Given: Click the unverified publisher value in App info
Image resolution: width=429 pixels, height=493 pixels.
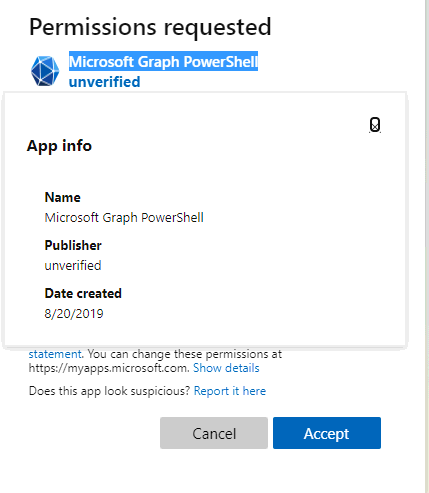Looking at the screenshot, I should click(x=73, y=266).
